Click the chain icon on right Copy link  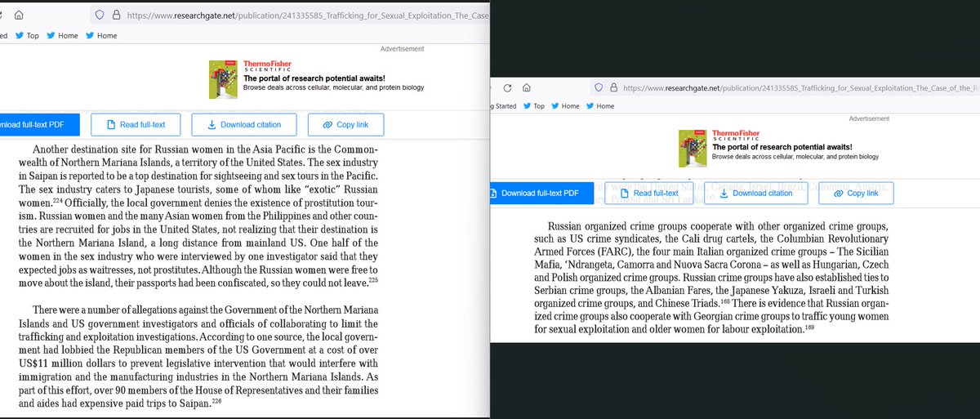click(x=839, y=194)
